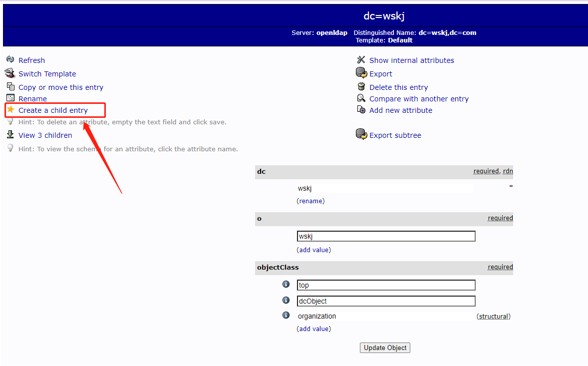Click the Refresh icon
The width and height of the screenshot is (588, 366).
10,59
